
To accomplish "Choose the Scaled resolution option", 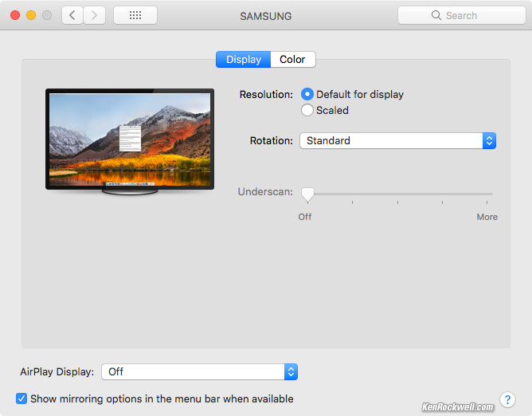I will pyautogui.click(x=307, y=111).
